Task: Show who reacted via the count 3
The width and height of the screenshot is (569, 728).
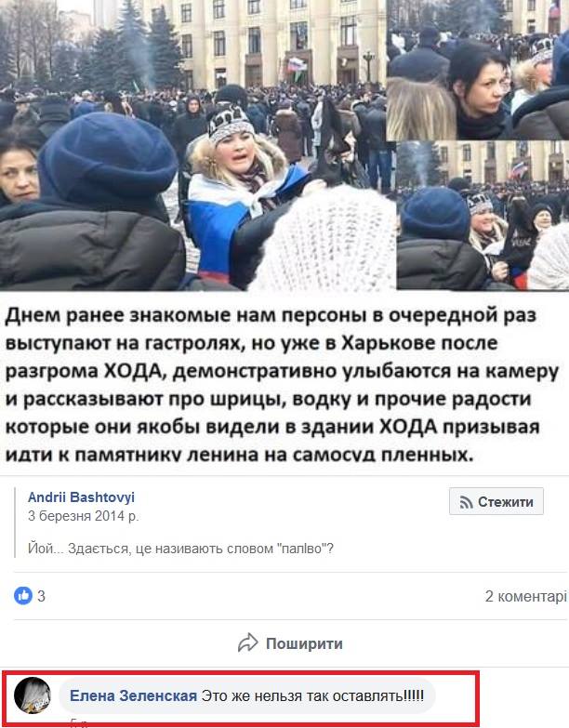Action: point(41,596)
